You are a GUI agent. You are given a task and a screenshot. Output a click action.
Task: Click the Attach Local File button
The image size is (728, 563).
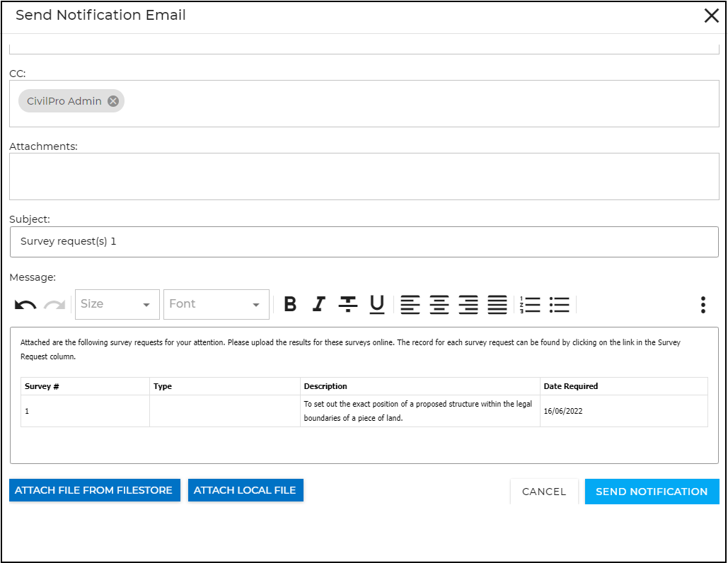tap(245, 490)
